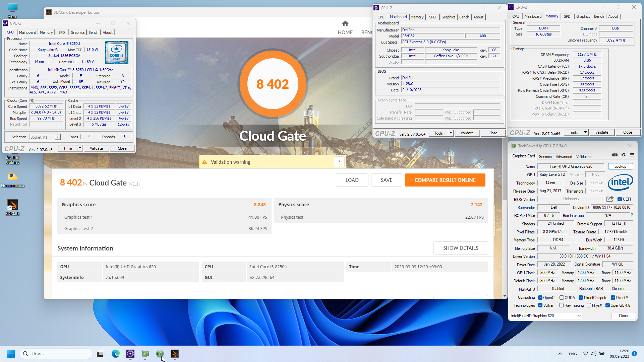
Task: Click the GPU-Z refresh icon
Action: point(623,155)
